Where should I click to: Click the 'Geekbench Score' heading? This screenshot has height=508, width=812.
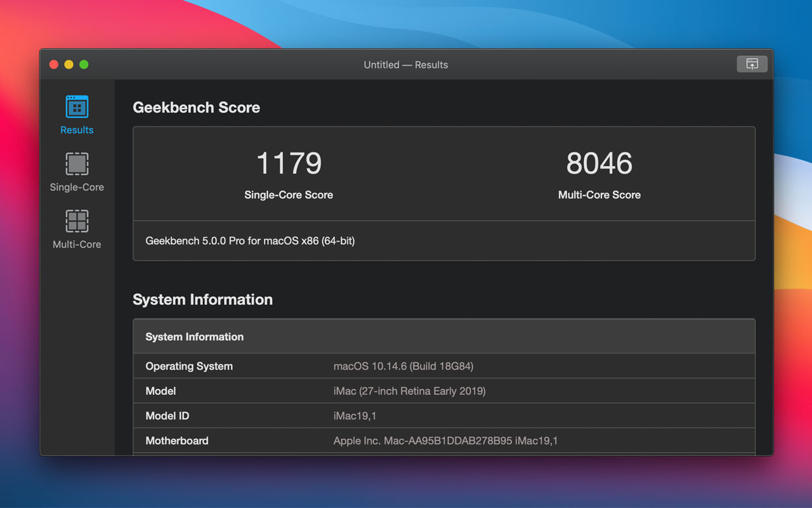196,108
